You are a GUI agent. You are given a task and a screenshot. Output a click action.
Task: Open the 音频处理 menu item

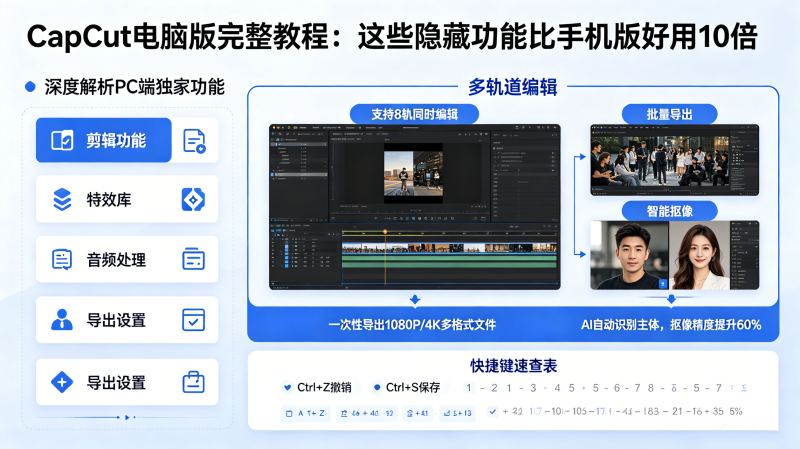click(x=127, y=259)
